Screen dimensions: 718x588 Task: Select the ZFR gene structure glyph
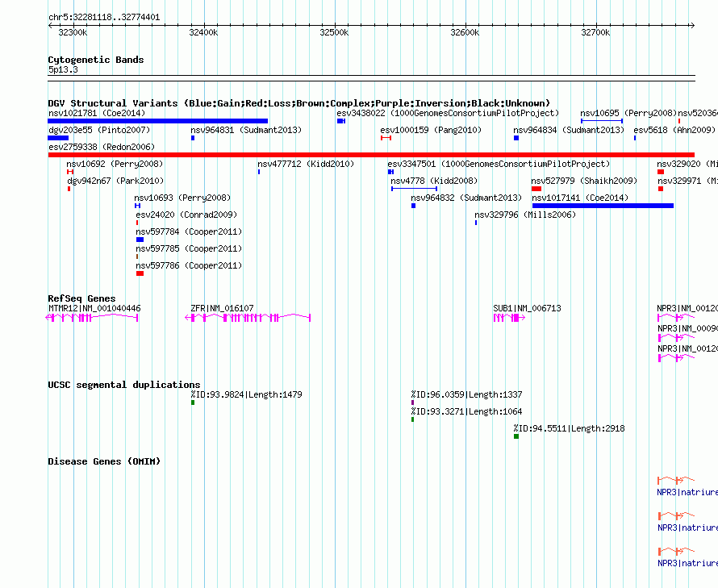click(248, 318)
